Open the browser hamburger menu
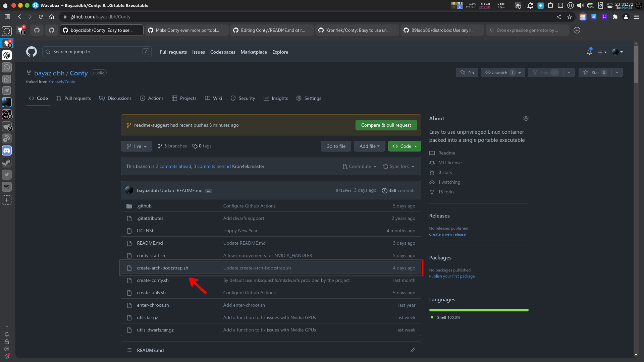Screen dimensions: 644x362 (637, 17)
